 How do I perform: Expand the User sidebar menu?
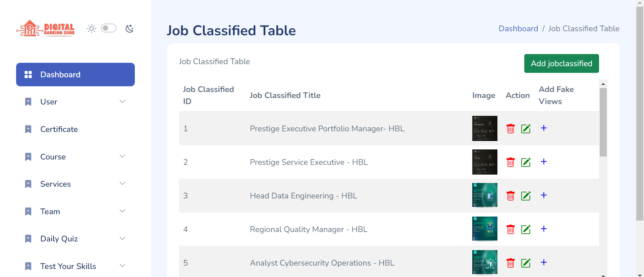(x=75, y=102)
